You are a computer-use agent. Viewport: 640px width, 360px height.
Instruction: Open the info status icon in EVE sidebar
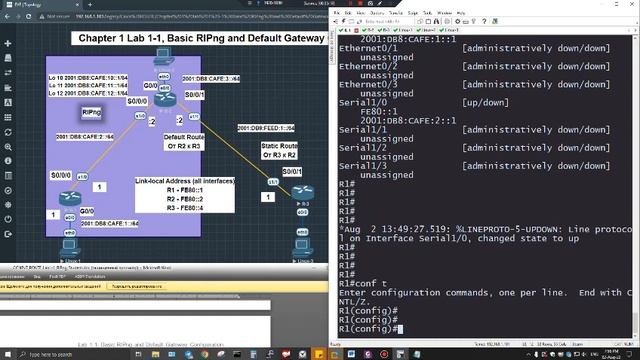8,161
